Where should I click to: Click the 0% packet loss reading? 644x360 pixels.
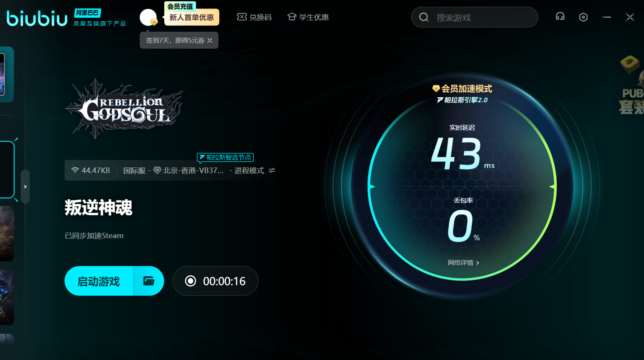click(x=464, y=226)
